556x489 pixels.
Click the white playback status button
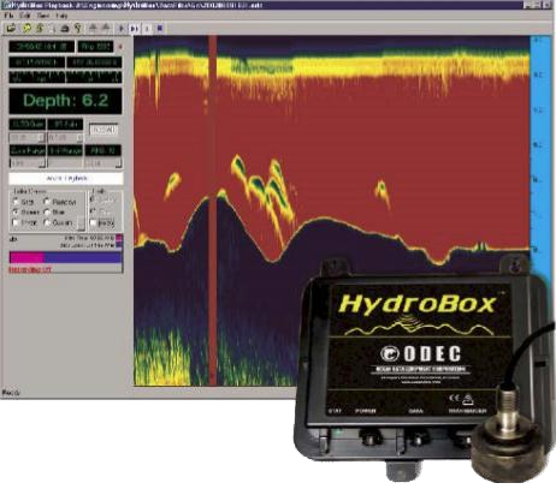coord(66,178)
